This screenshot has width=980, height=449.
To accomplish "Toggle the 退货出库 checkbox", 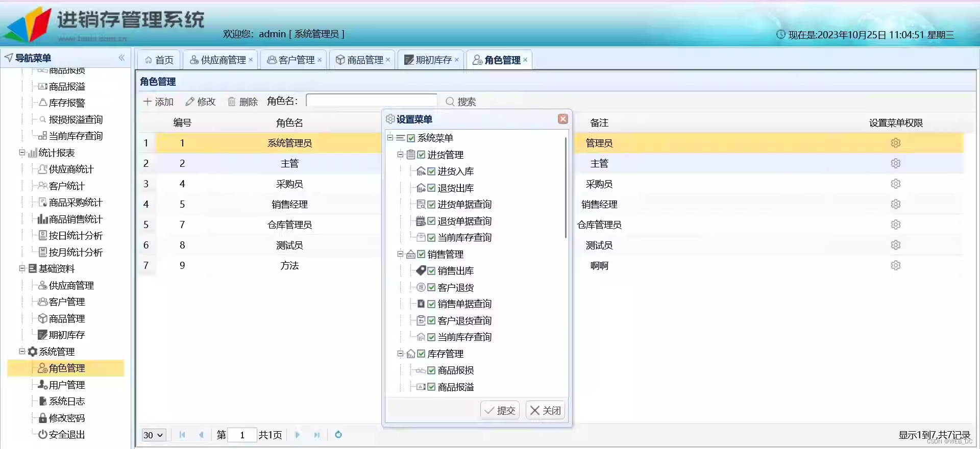I will 431,188.
